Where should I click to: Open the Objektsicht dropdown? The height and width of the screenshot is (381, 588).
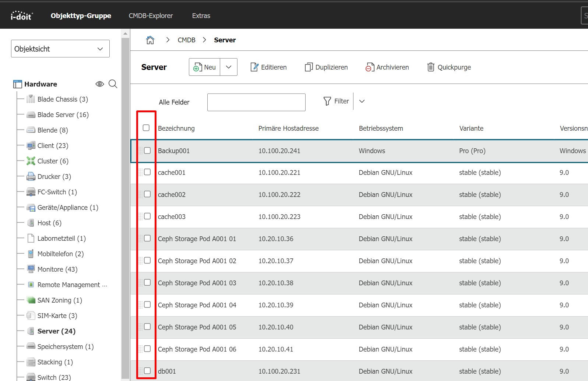coord(60,49)
